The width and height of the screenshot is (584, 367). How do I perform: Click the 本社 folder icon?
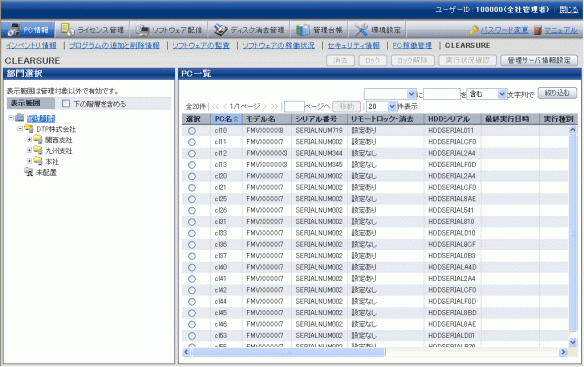38,161
